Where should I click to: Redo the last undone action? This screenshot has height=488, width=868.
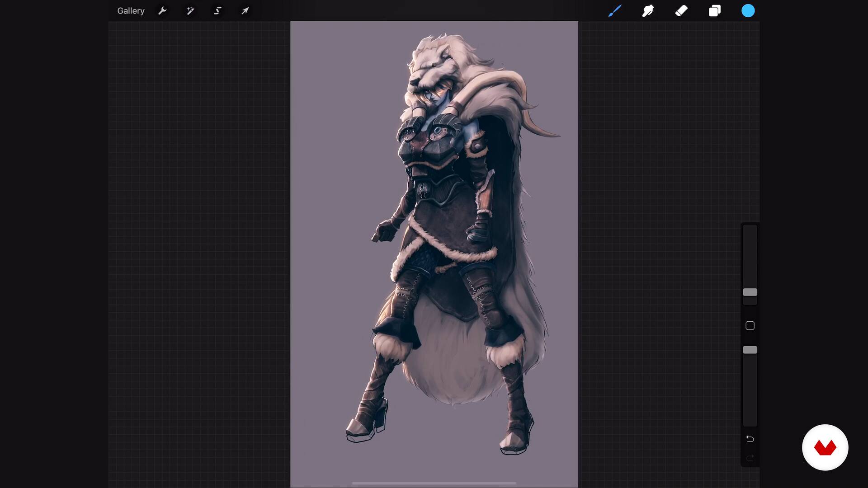[750, 458]
